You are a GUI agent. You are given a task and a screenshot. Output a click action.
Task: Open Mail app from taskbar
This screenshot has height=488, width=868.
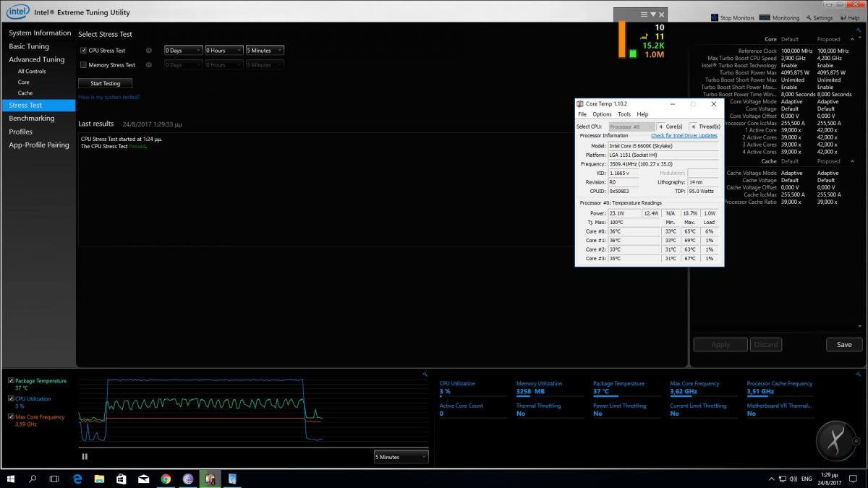coord(144,479)
